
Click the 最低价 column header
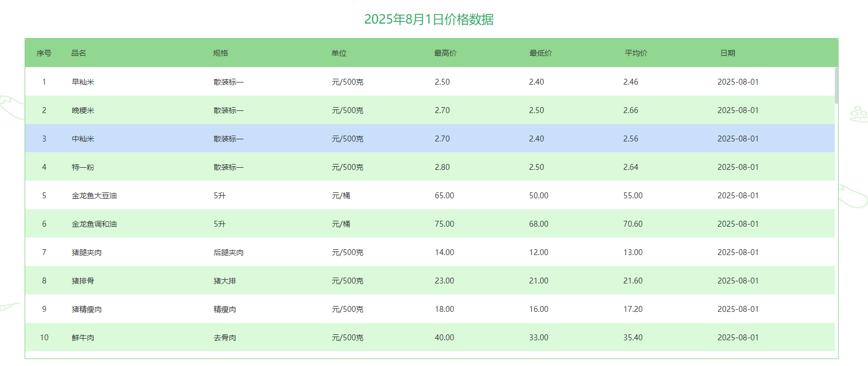[541, 53]
